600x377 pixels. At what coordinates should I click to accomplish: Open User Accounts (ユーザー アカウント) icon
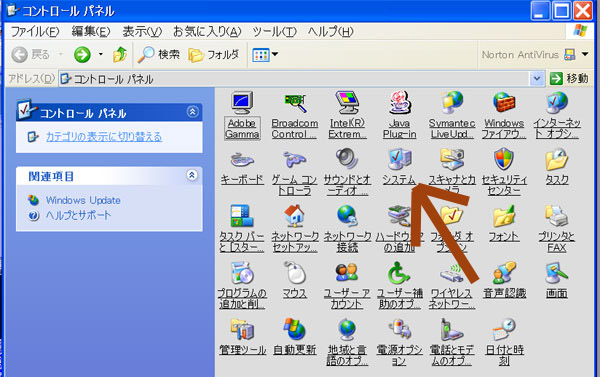[x=347, y=273]
